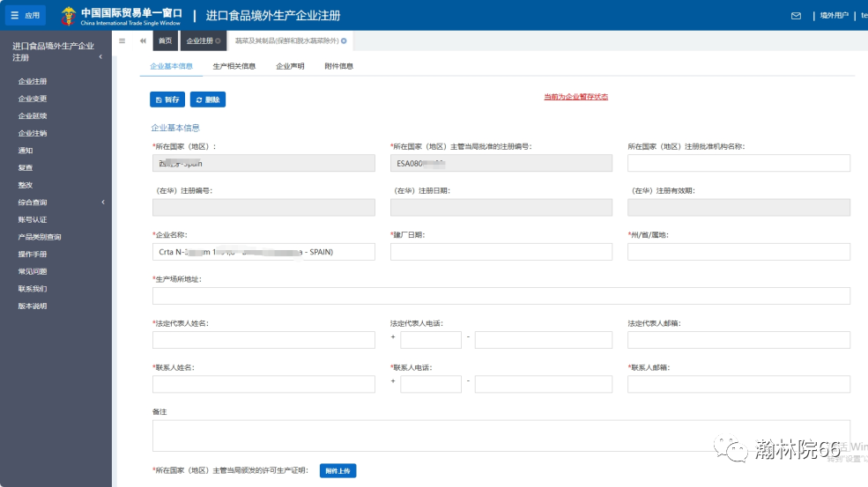Go to the 附件信息 sub-tab
Viewport: 868px width, 487px height.
[x=338, y=66]
